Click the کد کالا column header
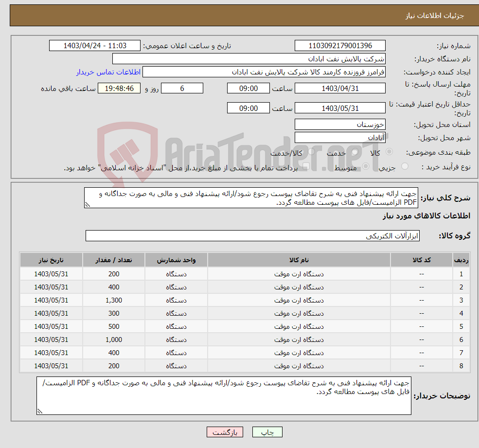The height and width of the screenshot is (448, 479). [x=422, y=260]
